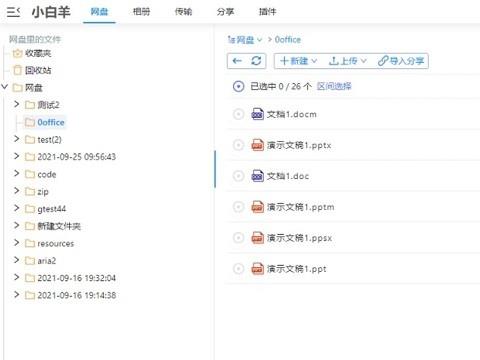This screenshot has width=480, height=360.
Task: Expand the code folder arrow
Action: (16, 173)
